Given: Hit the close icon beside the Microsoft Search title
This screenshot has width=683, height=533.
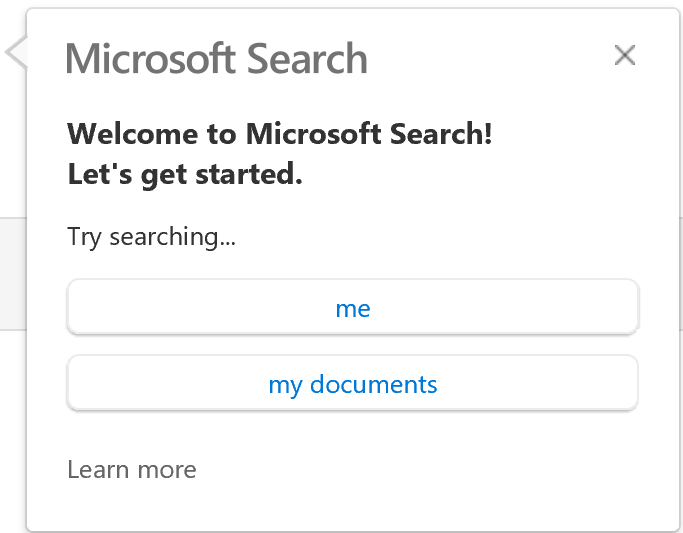Looking at the screenshot, I should [x=625, y=55].
